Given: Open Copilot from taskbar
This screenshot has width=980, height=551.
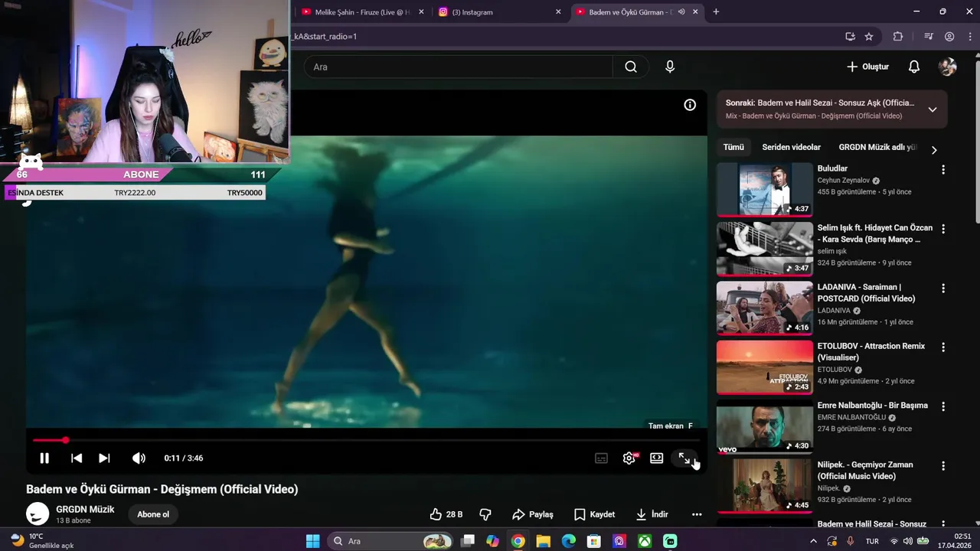Looking at the screenshot, I should [x=492, y=541].
